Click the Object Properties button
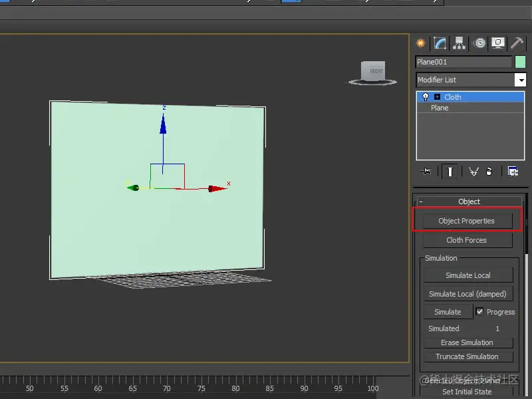The width and height of the screenshot is (532, 399). 466,221
